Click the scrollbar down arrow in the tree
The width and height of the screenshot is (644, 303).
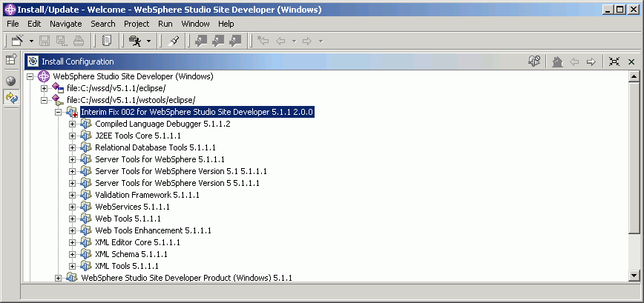pyautogui.click(x=634, y=276)
